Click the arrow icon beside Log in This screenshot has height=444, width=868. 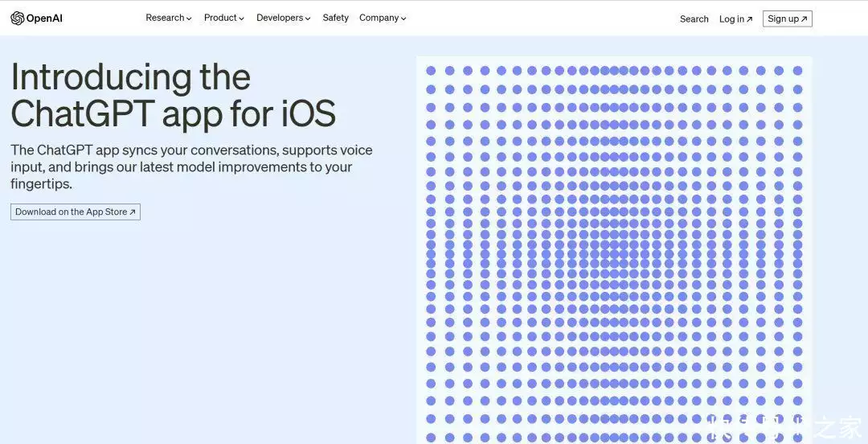pyautogui.click(x=750, y=18)
